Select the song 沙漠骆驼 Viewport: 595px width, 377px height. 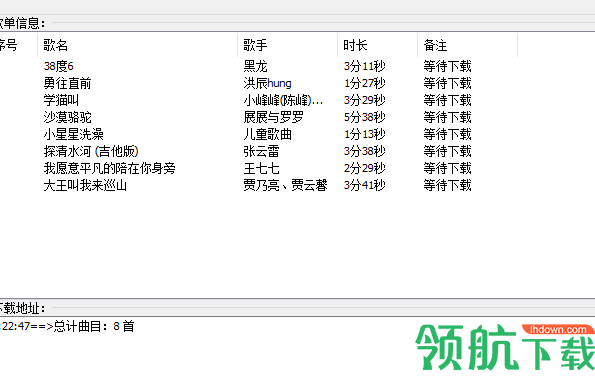(67, 117)
